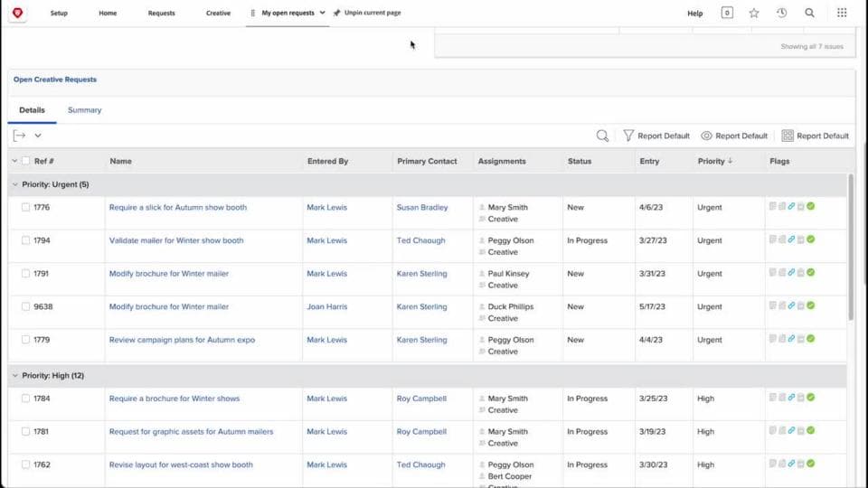Viewport: 868px width, 488px height.
Task: Open the notifications counter icon
Action: 727,13
